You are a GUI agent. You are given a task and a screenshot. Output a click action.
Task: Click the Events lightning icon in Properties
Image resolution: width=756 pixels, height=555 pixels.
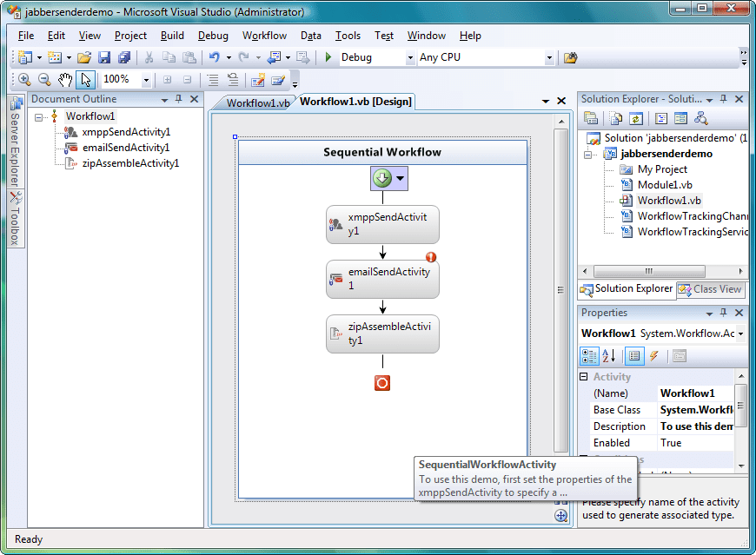653,356
